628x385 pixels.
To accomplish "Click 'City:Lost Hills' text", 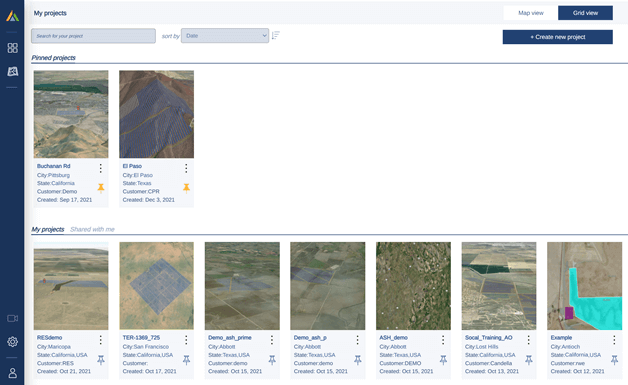I will pos(482,347).
